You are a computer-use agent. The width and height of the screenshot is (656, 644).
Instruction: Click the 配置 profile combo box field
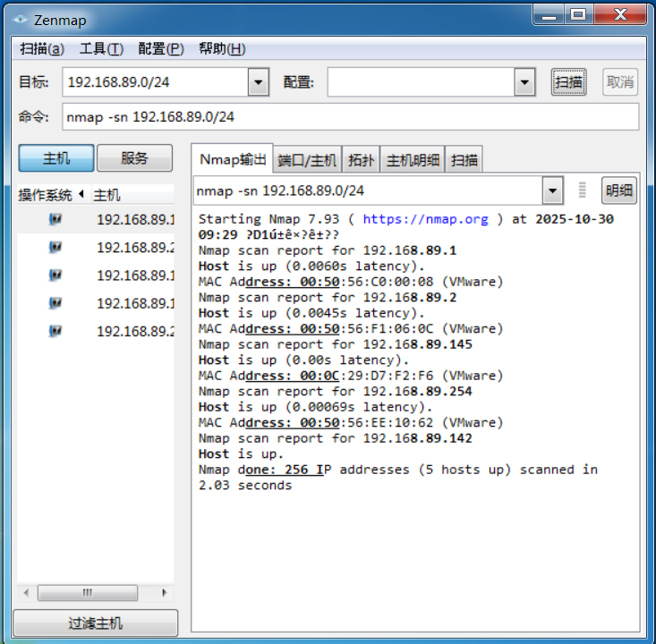421,82
